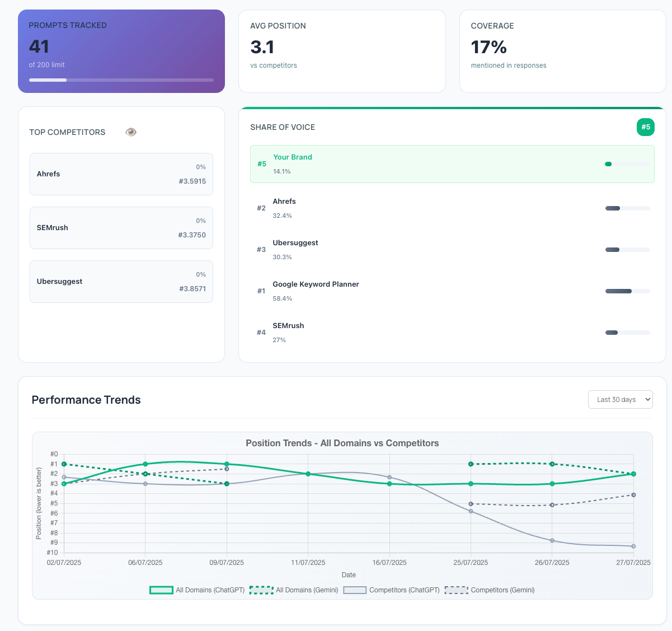Click the green #5 rank badge
The image size is (672, 631).
pos(645,127)
